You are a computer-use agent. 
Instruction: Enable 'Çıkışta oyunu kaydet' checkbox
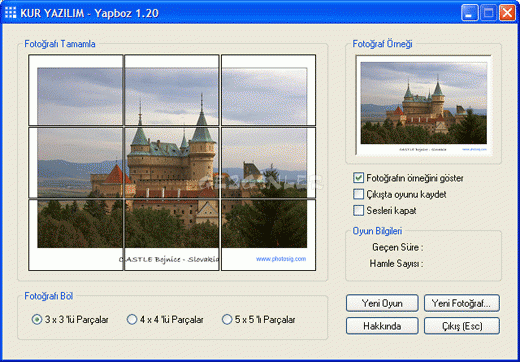[358, 194]
